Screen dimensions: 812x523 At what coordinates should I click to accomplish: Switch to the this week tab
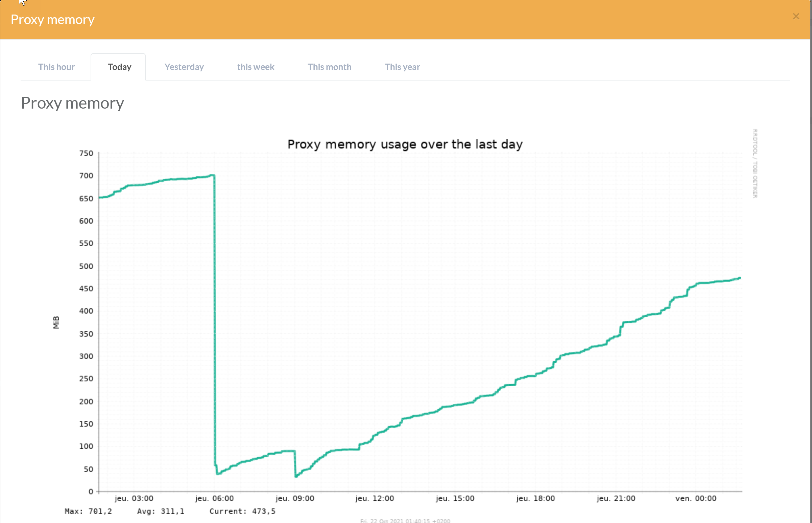click(256, 67)
